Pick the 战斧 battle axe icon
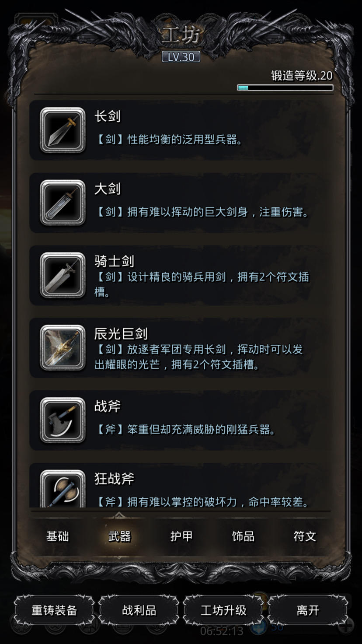This screenshot has width=362, height=644. [x=63, y=420]
